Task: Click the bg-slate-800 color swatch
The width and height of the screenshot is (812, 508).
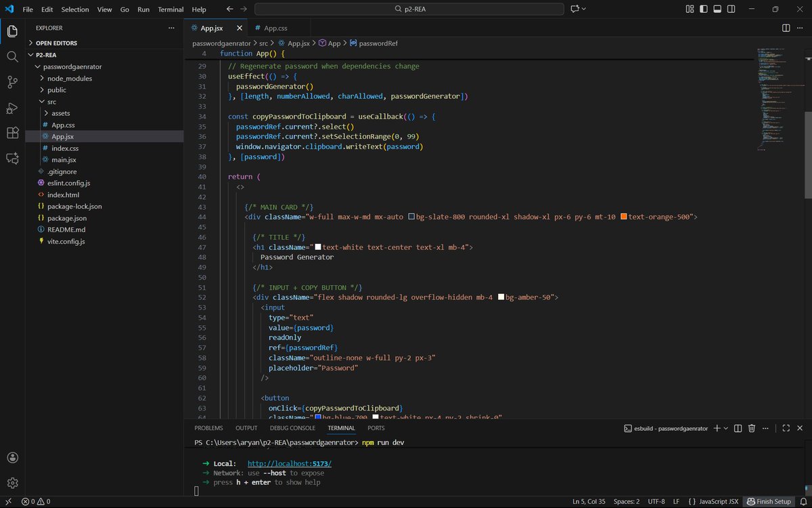Action: (x=412, y=217)
